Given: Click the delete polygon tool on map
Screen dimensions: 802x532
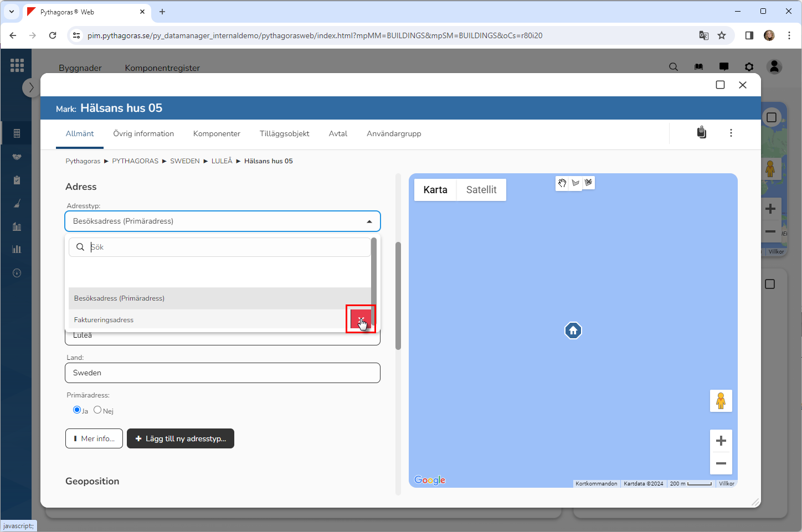Looking at the screenshot, I should (588, 182).
